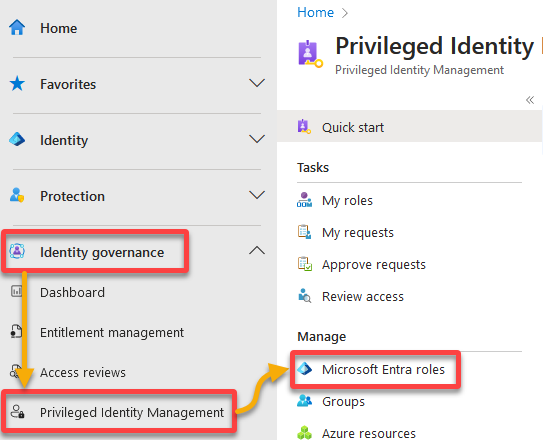The width and height of the screenshot is (543, 440).
Task: Expand the Identity section chevron
Action: click(x=257, y=139)
